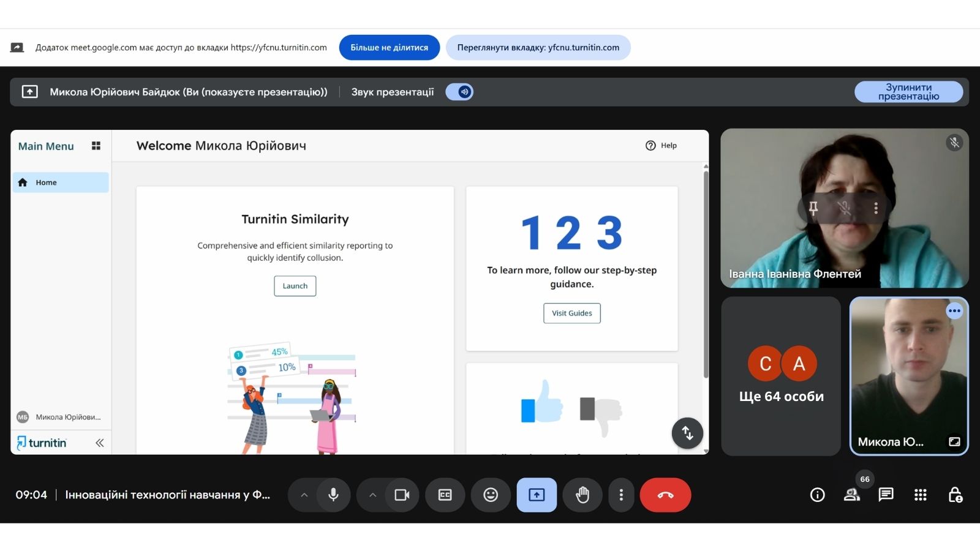The width and height of the screenshot is (980, 551).
Task: Open the activities grid icon
Action: click(x=921, y=495)
